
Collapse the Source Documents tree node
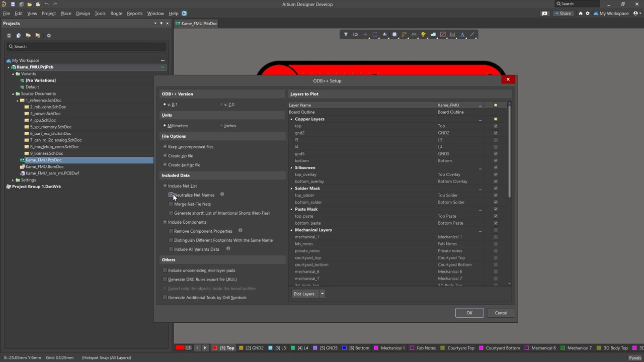click(x=13, y=94)
